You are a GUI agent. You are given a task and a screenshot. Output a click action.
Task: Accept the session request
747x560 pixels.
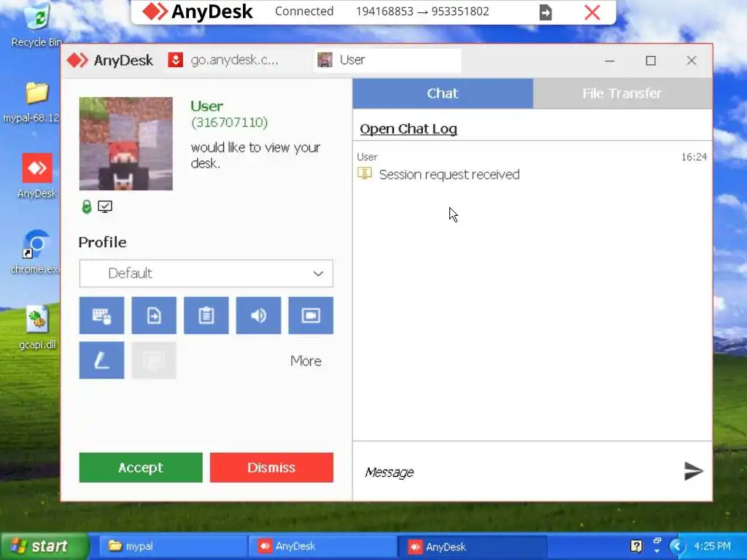[141, 467]
